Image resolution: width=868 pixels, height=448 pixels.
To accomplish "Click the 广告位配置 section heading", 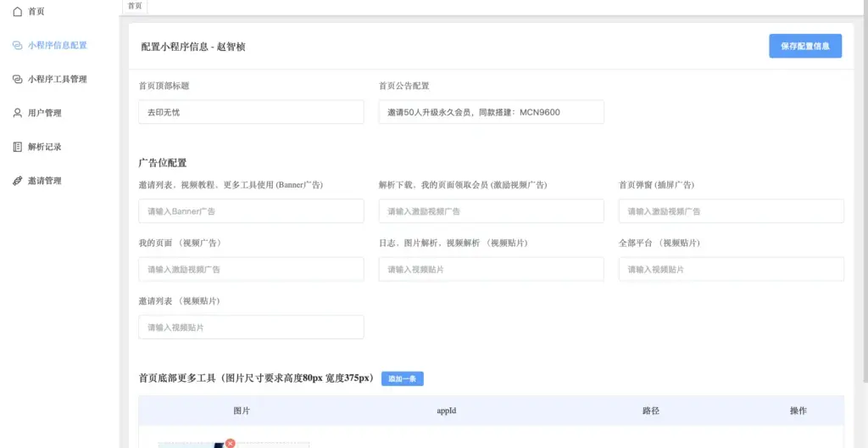I will [x=163, y=163].
